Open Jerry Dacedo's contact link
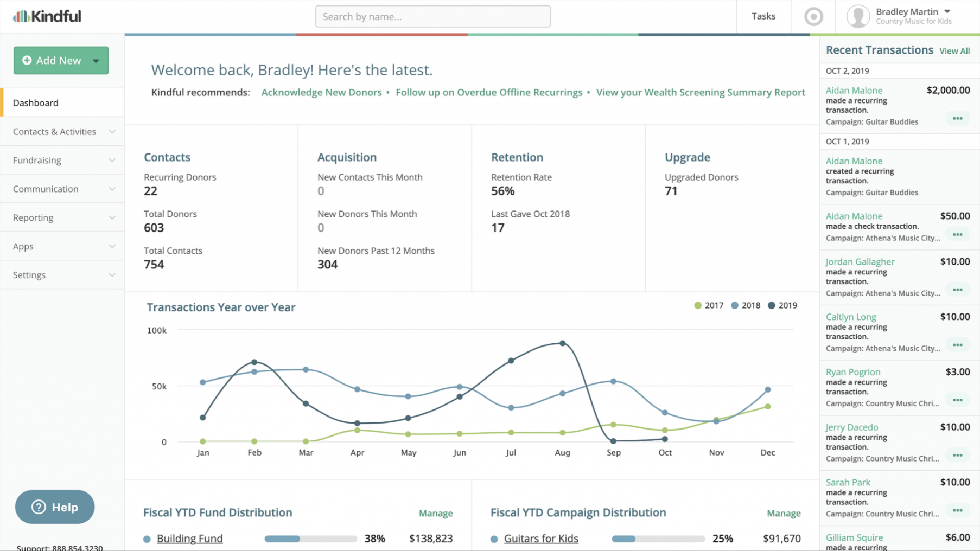The width and height of the screenshot is (980, 551). click(x=852, y=427)
